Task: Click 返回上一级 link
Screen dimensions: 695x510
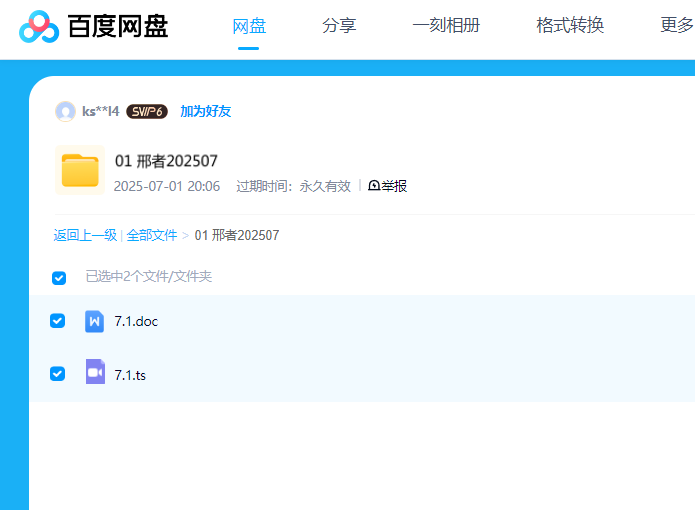Action: pos(85,235)
